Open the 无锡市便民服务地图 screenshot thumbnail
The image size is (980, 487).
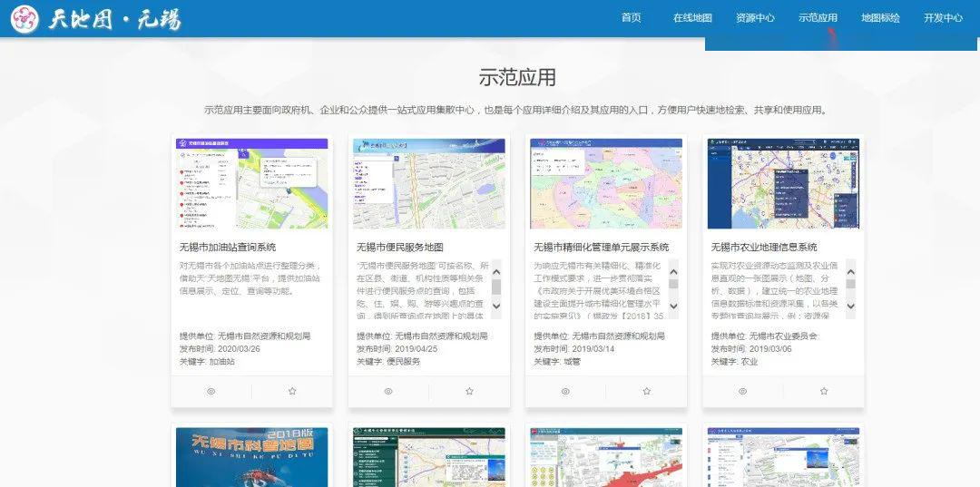coord(428,183)
